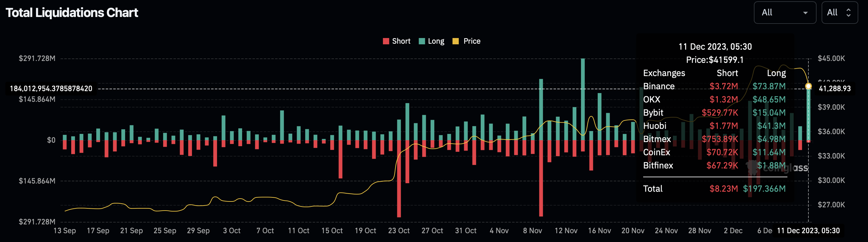Click the green Long legend square
The width and height of the screenshot is (868, 242).
(x=421, y=41)
